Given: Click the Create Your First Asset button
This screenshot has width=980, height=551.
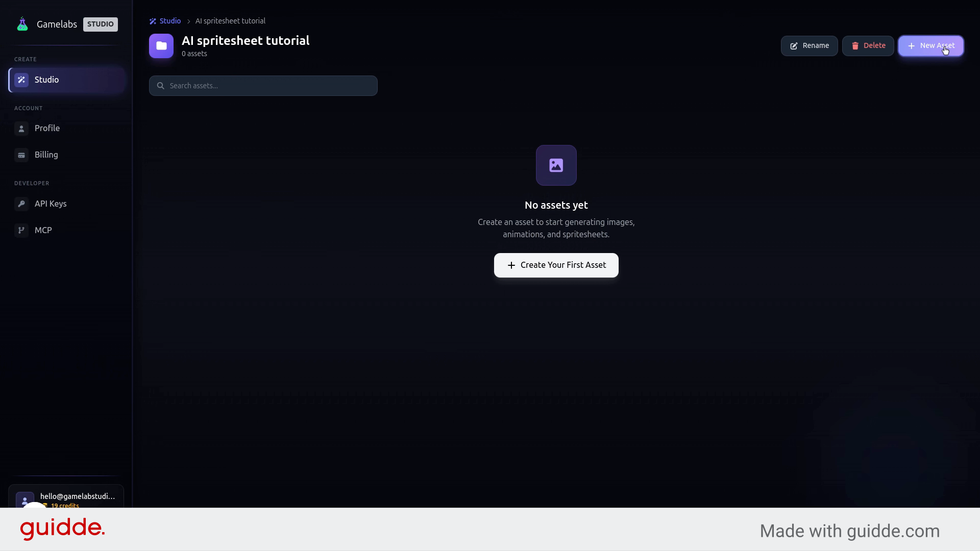Looking at the screenshot, I should point(556,265).
